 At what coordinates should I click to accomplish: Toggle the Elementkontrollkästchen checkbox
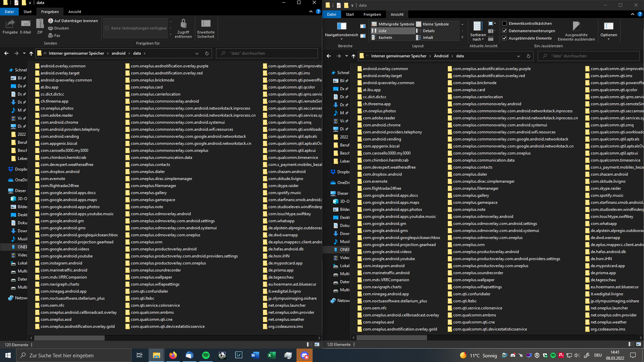(x=504, y=23)
